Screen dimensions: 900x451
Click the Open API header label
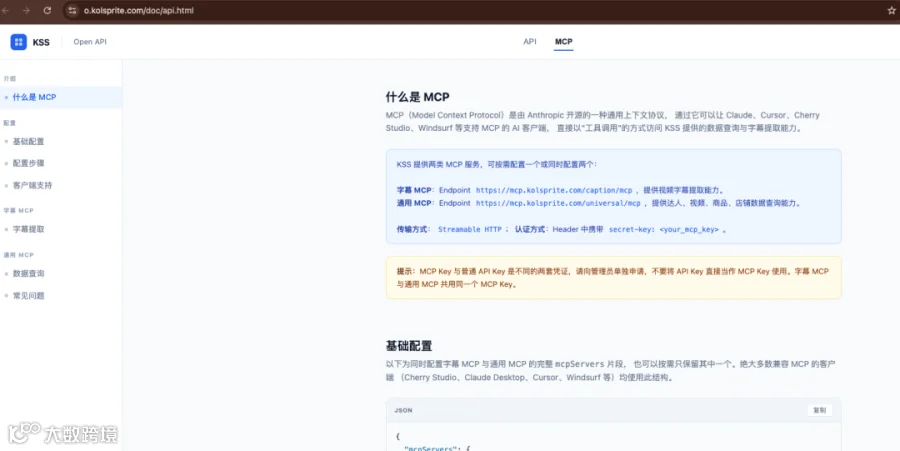(90, 41)
